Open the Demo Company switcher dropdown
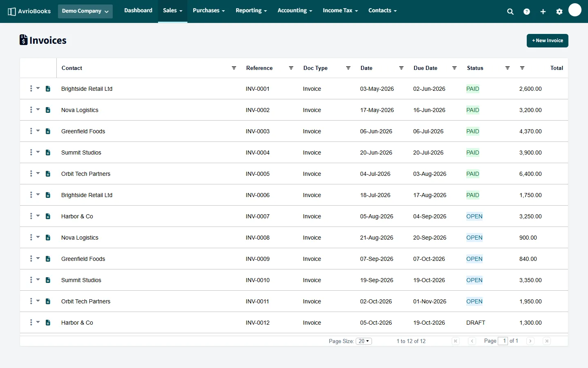The width and height of the screenshot is (588, 368). [85, 11]
